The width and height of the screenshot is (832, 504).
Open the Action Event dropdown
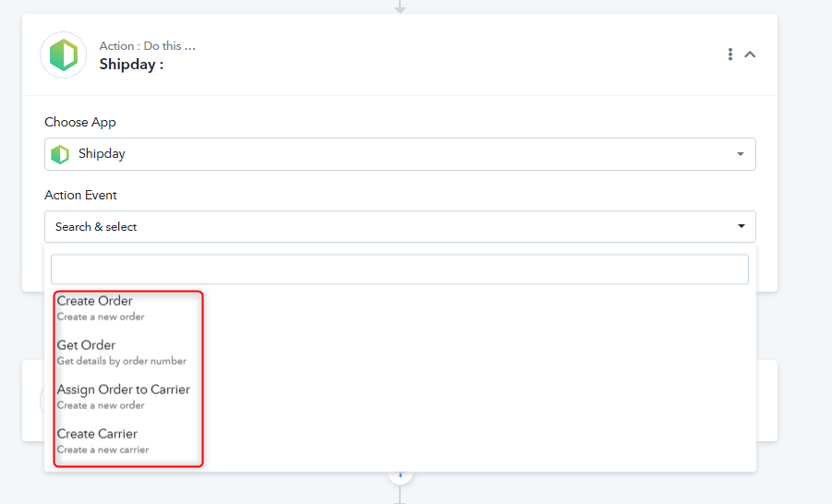point(400,226)
